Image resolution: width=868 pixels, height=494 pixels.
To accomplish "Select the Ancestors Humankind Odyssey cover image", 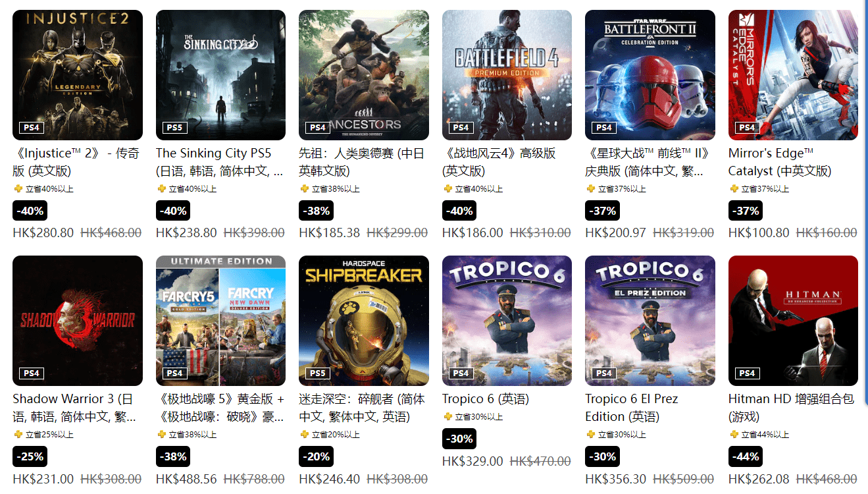I will [364, 75].
